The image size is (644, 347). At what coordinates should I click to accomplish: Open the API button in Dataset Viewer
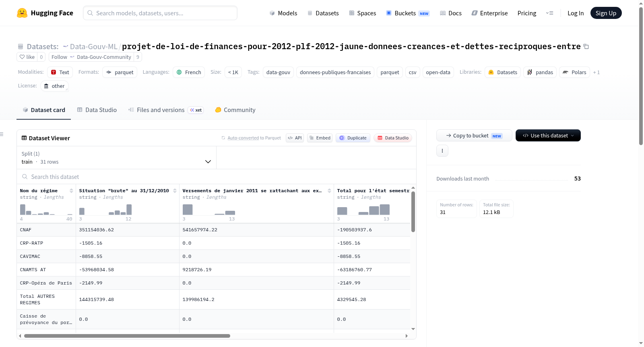coord(295,138)
